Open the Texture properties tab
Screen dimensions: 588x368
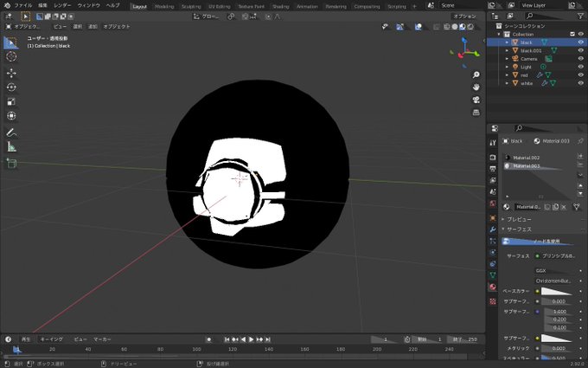(x=493, y=301)
